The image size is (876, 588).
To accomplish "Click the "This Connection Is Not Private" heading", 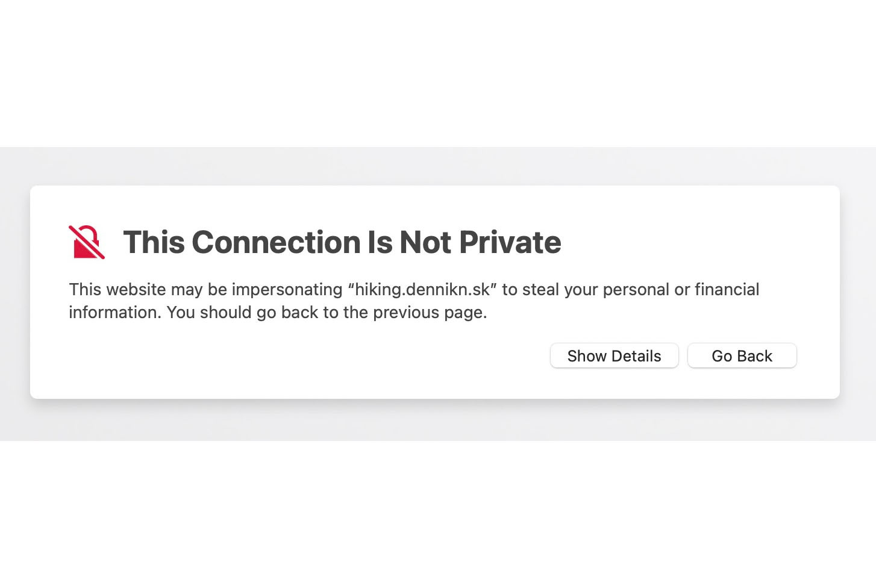I will point(342,242).
